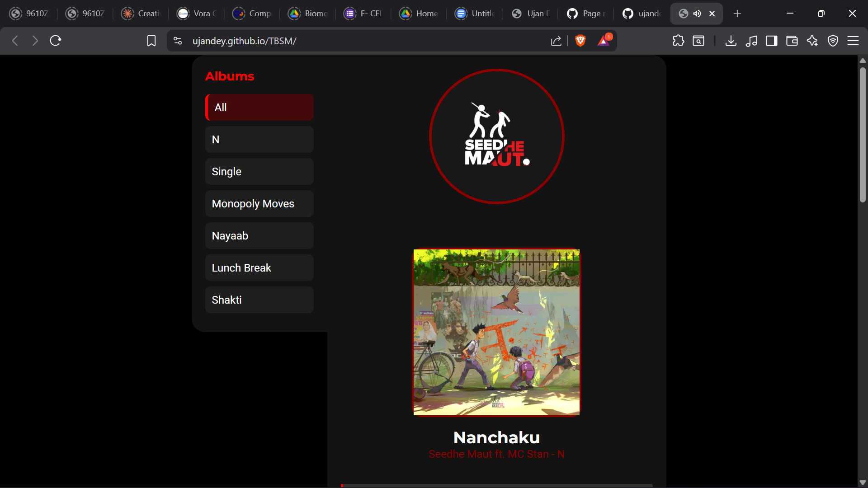Open the Downloads panel
The image size is (868, 488).
point(731,41)
